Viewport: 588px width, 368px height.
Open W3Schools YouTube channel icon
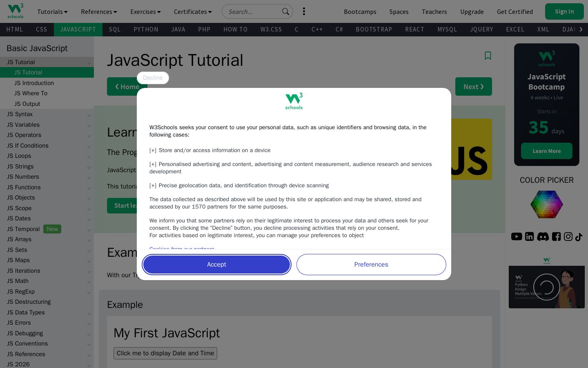(x=517, y=236)
